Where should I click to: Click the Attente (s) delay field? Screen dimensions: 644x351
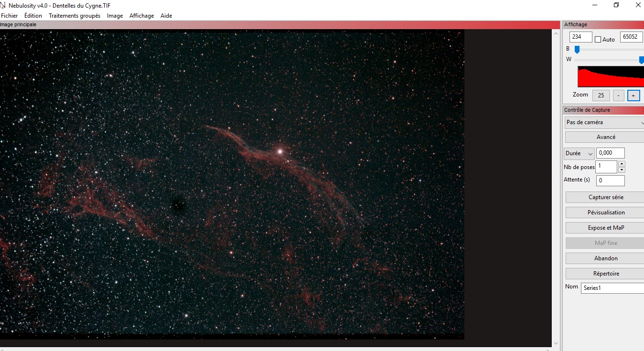tap(611, 181)
